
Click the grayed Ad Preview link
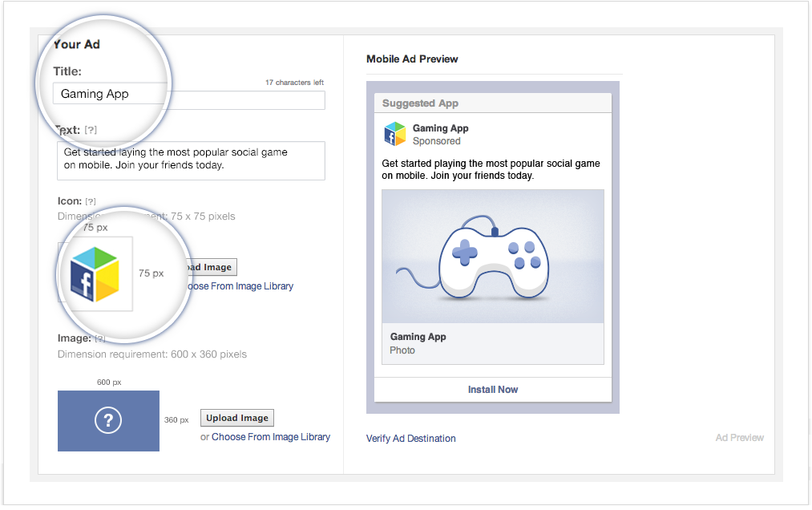click(738, 438)
